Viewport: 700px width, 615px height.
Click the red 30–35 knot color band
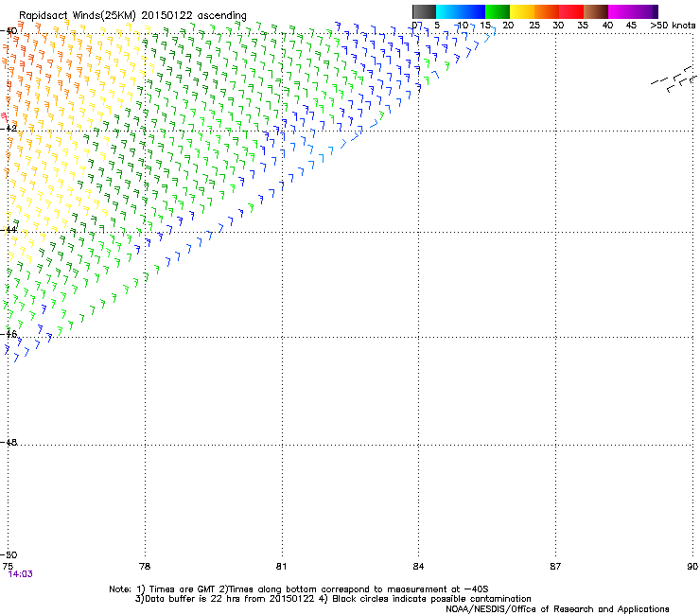click(x=571, y=11)
